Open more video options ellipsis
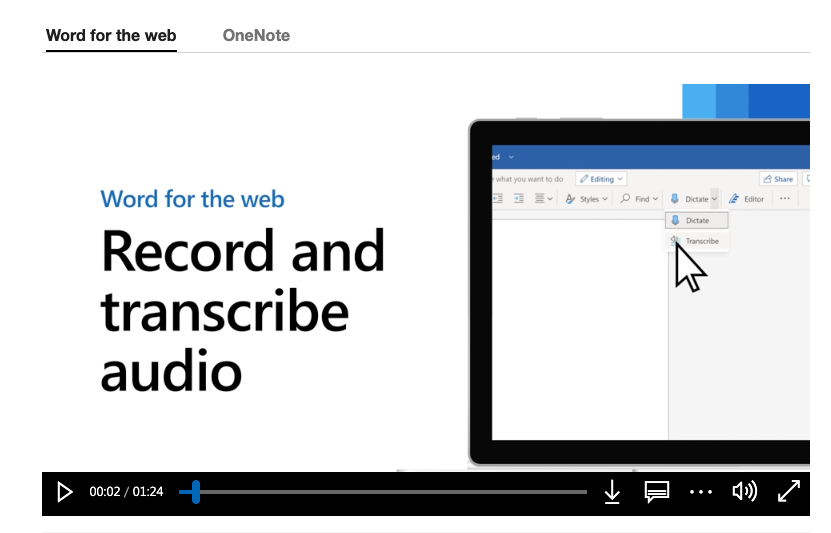The image size is (831, 533). (701, 492)
